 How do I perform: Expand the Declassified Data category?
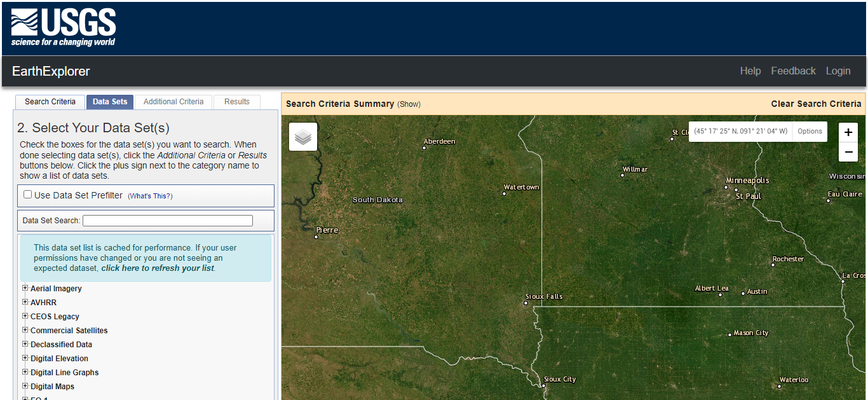click(x=25, y=344)
